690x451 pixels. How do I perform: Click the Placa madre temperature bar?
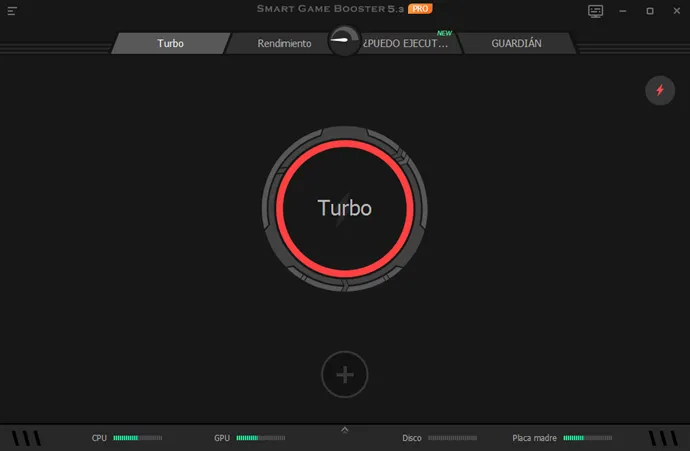coord(587,438)
